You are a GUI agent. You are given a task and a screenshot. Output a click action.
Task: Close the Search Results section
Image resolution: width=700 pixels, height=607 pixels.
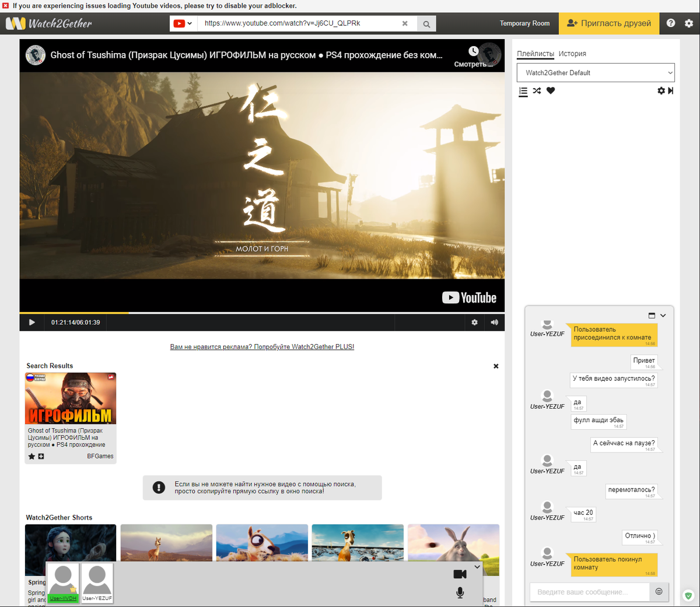pos(496,366)
